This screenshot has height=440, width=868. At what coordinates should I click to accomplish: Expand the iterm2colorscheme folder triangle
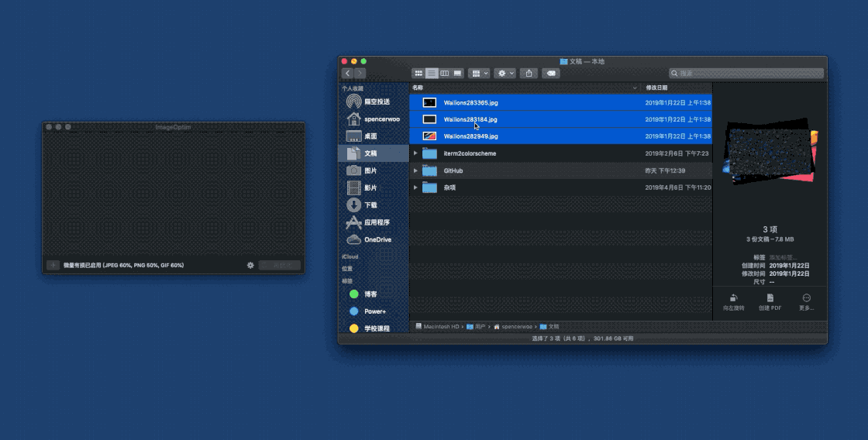point(415,153)
